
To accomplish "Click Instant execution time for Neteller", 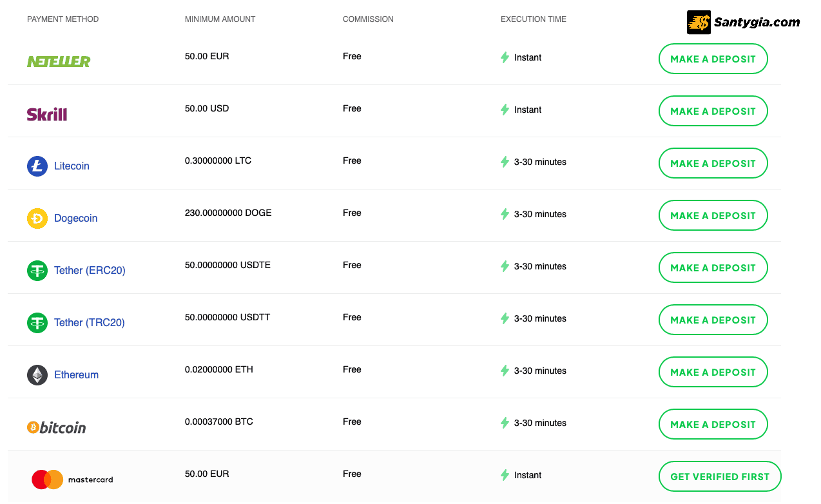I will tap(528, 57).
